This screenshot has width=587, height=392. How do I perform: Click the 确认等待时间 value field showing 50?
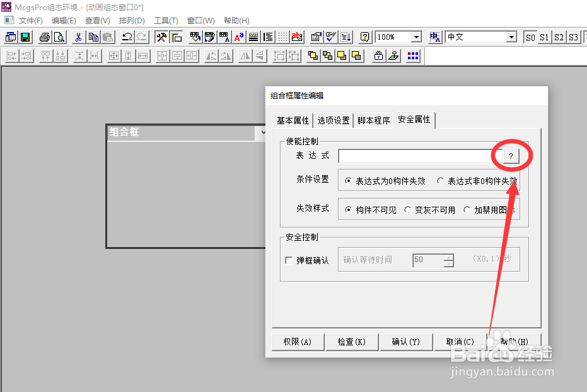(x=428, y=260)
